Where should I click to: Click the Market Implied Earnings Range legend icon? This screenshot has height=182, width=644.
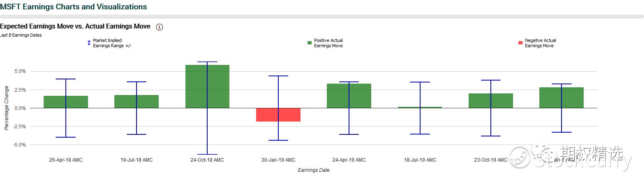[89, 43]
